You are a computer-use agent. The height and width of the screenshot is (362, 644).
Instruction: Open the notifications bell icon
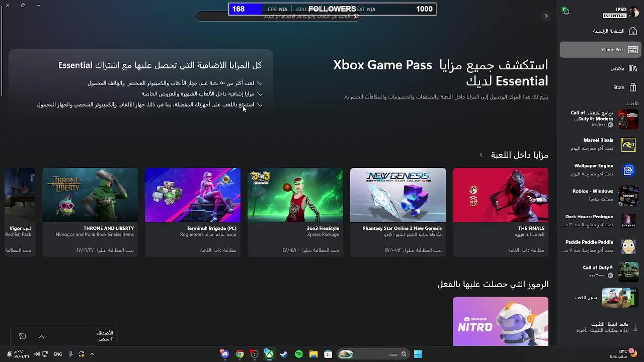click(x=566, y=11)
